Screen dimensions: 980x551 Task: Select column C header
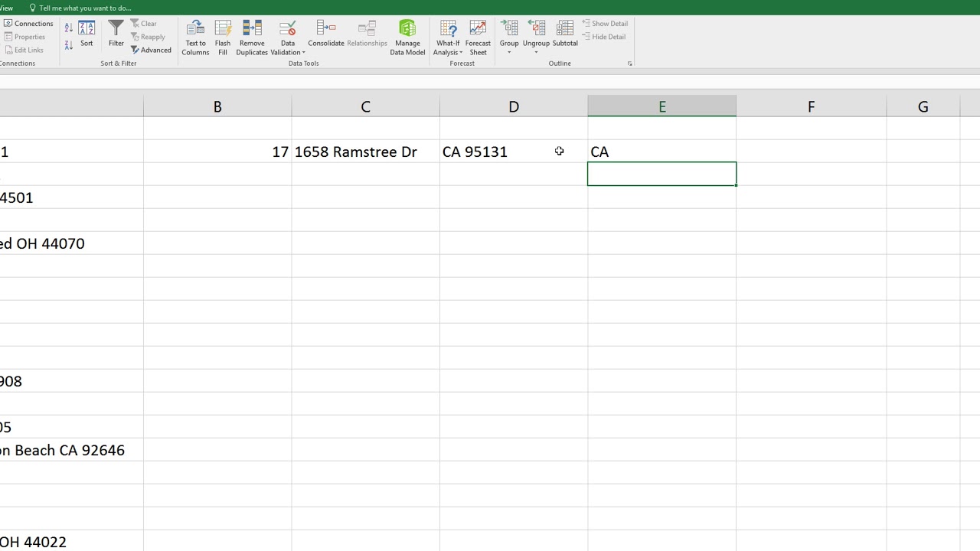click(x=365, y=106)
